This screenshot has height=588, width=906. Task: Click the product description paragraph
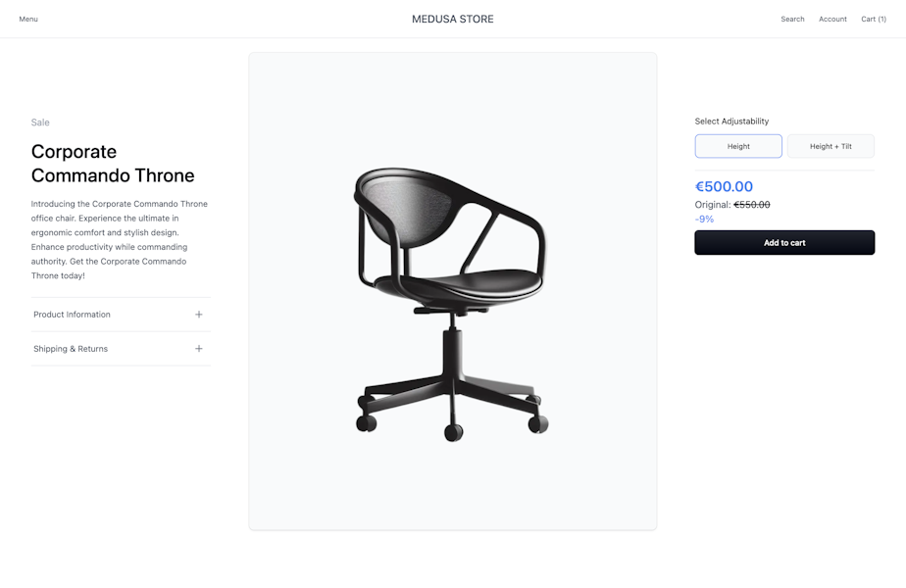pyautogui.click(x=120, y=240)
